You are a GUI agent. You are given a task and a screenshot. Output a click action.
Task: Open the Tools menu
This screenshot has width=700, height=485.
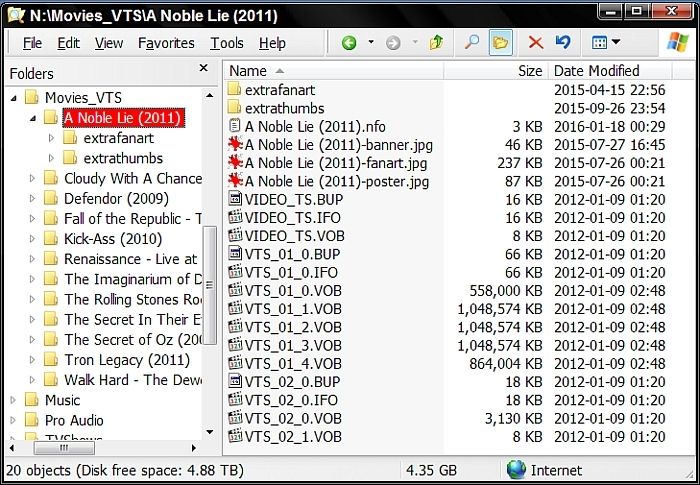pyautogui.click(x=227, y=43)
